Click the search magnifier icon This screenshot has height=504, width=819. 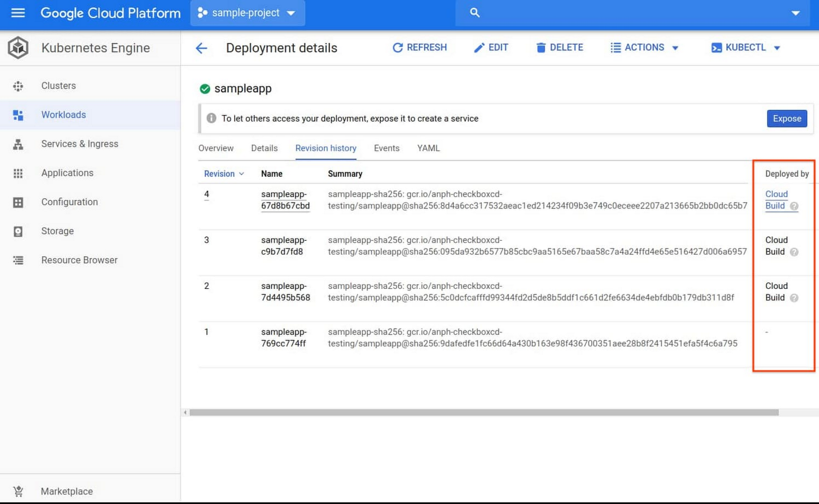coord(474,13)
